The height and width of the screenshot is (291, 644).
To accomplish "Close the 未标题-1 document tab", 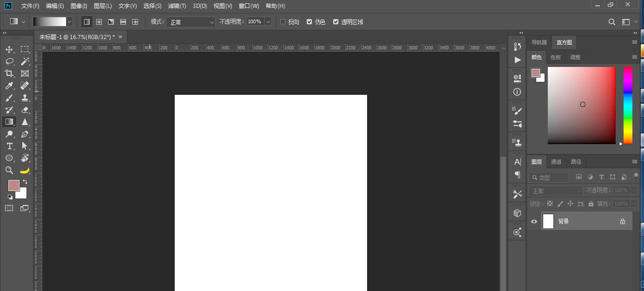I will [120, 37].
